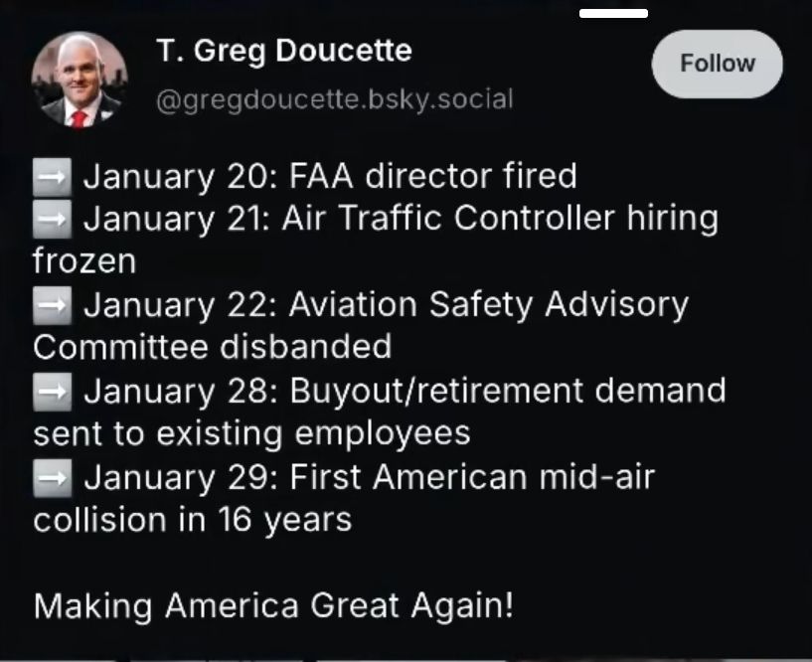Click the "collision in 16 years" text
The image size is (812, 662).
pos(192,519)
